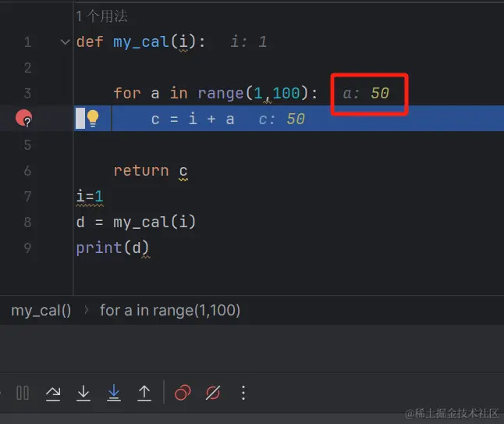Click inline debug value 'i: 1'
504x424 pixels.
[x=249, y=42]
